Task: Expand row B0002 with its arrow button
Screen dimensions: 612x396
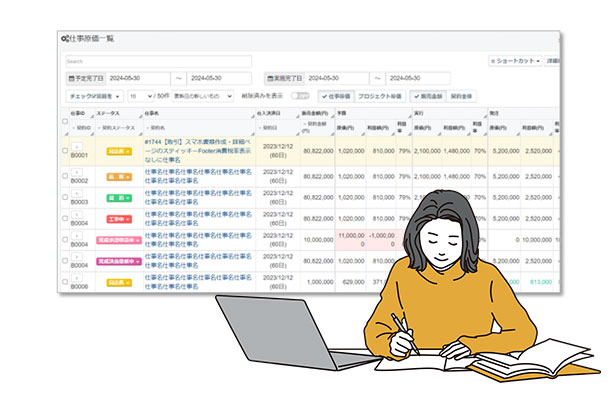Action: point(77,172)
